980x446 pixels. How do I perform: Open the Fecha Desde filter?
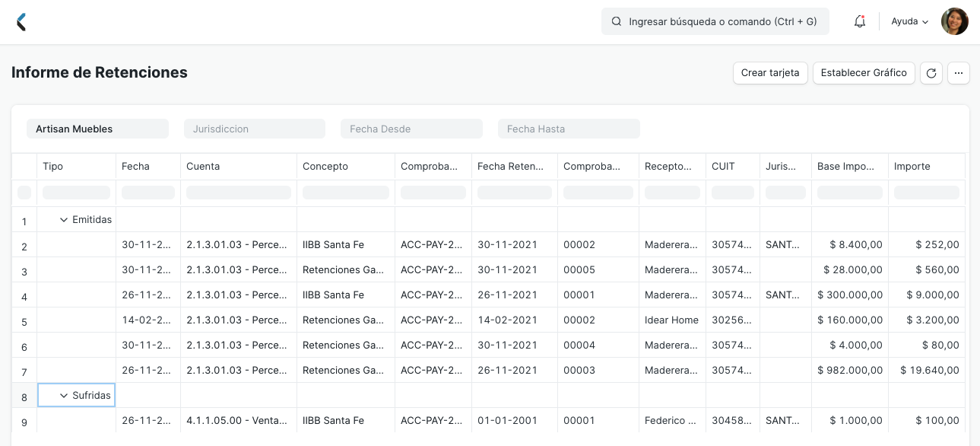[x=411, y=128]
